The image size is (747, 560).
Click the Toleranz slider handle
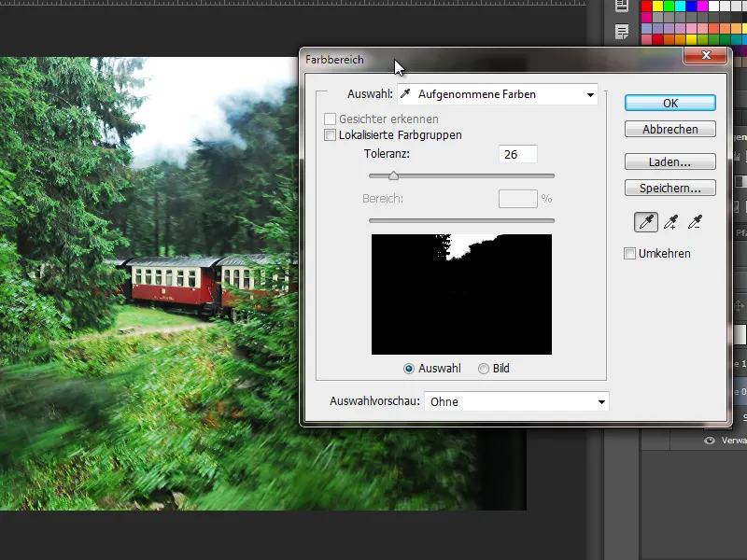pos(393,175)
